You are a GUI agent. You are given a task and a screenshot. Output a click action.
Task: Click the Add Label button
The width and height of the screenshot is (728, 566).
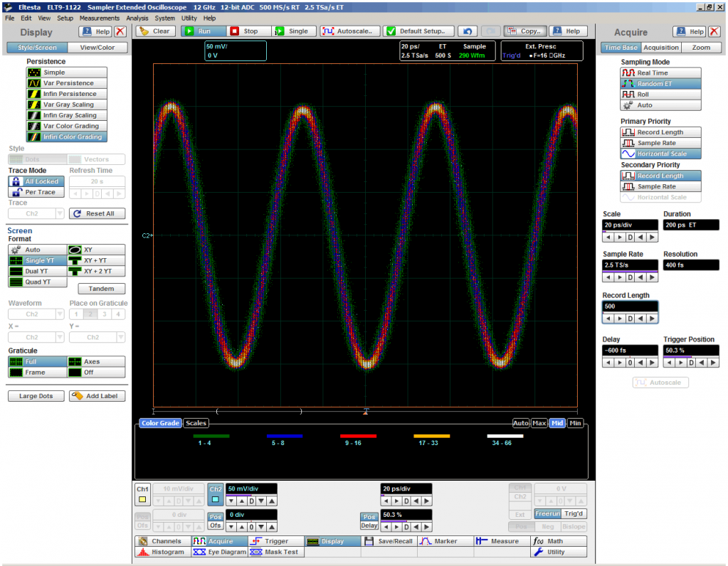coord(97,396)
